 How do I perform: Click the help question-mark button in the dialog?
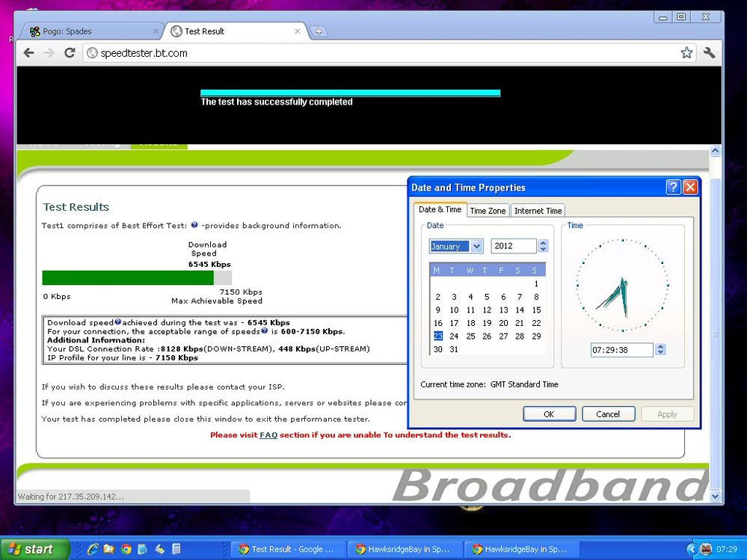tap(673, 187)
